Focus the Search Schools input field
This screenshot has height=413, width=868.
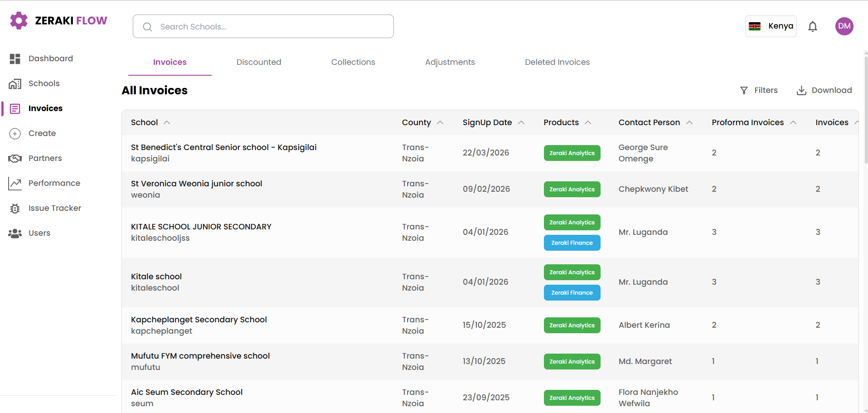(x=263, y=26)
